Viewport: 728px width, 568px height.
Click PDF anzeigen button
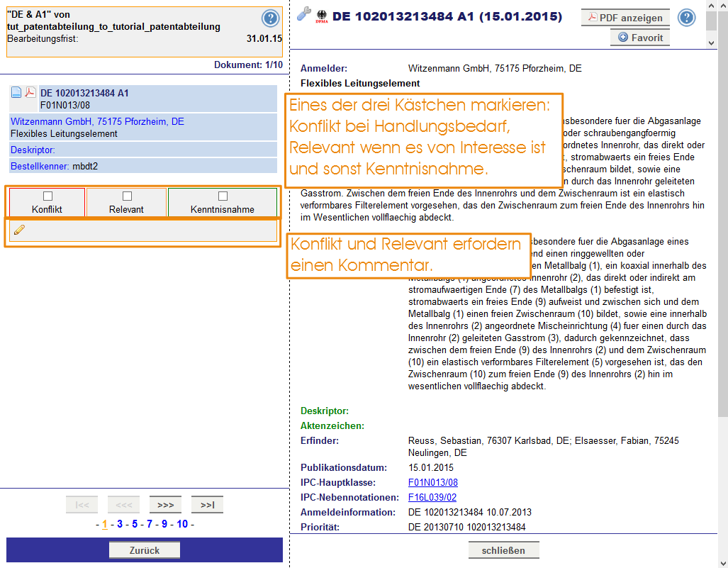pos(625,18)
